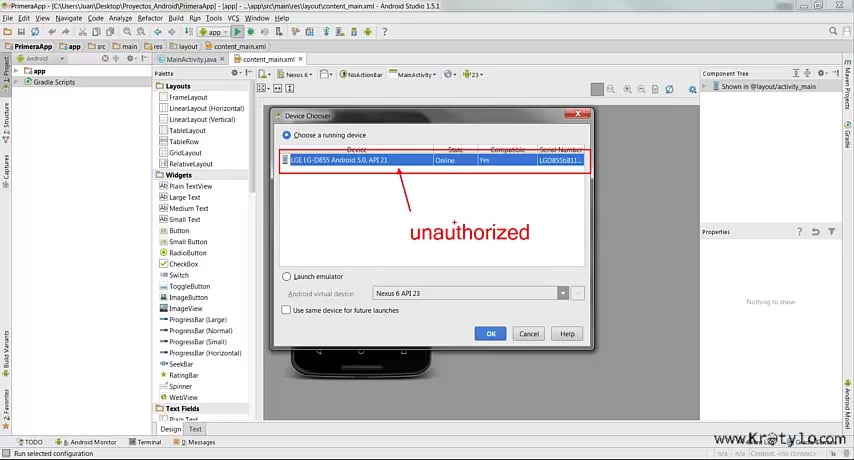Open the Messages tool window button
Screen dimensions: 854x460
pyautogui.click(x=194, y=442)
